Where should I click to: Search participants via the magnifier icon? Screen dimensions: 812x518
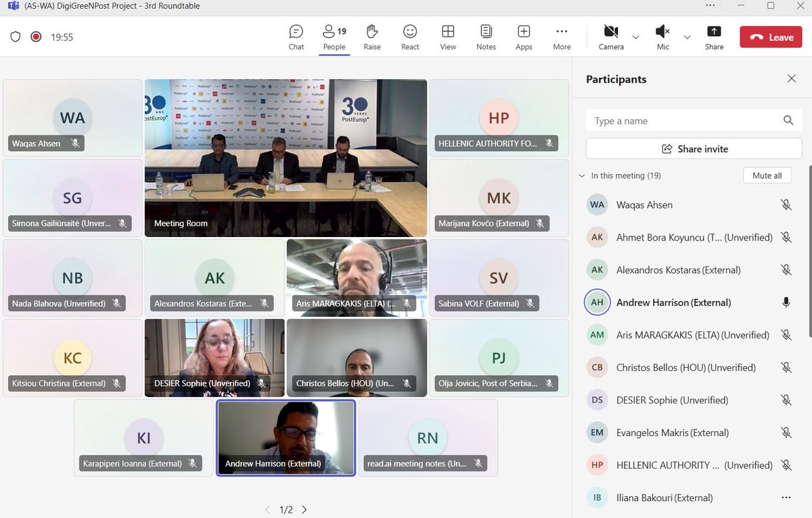pyautogui.click(x=788, y=121)
